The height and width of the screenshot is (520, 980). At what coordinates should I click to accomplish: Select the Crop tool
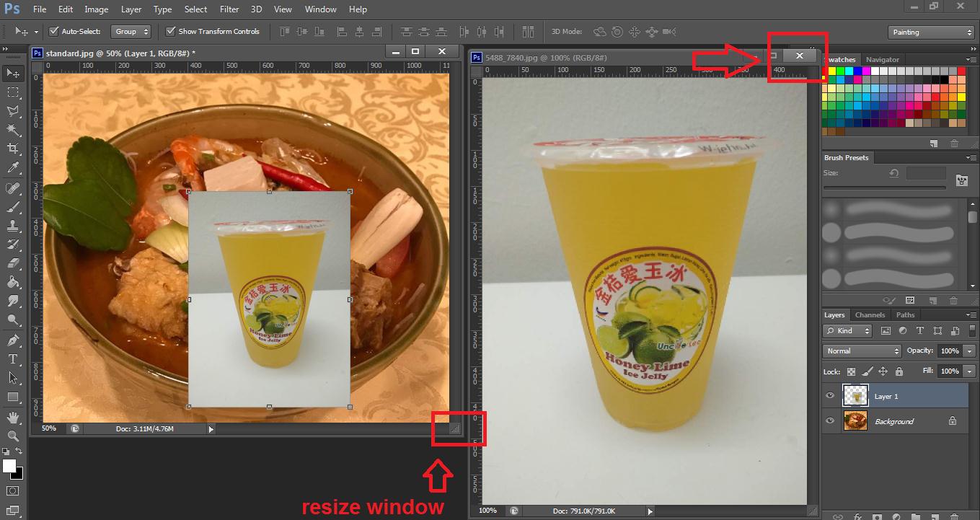coord(13,149)
